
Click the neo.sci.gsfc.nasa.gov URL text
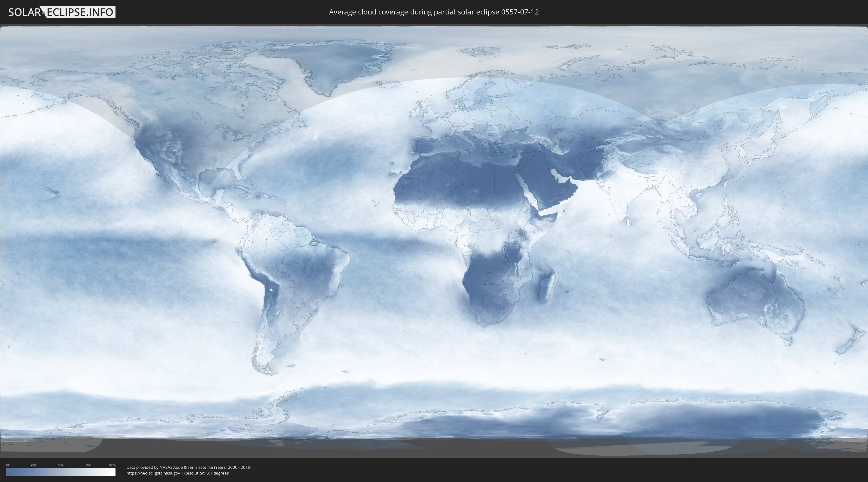tap(153, 473)
